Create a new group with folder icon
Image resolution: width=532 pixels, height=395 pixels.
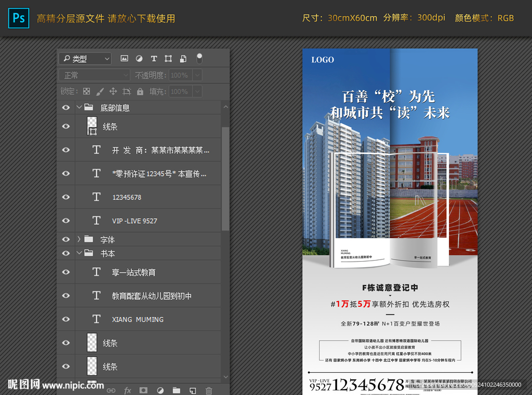click(176, 390)
